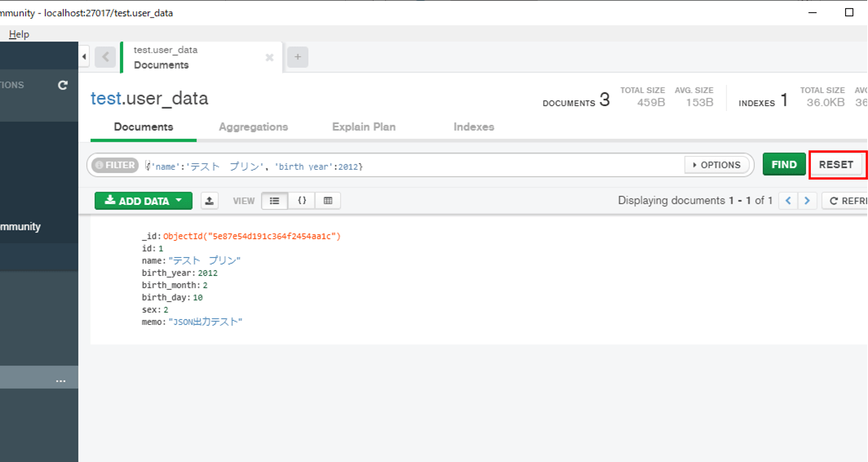
Task: Open the ADD DATA dropdown
Action: [144, 201]
